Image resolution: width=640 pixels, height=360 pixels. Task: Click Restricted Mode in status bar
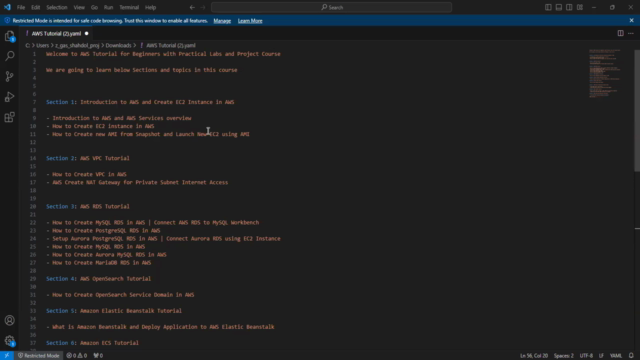pos(38,356)
